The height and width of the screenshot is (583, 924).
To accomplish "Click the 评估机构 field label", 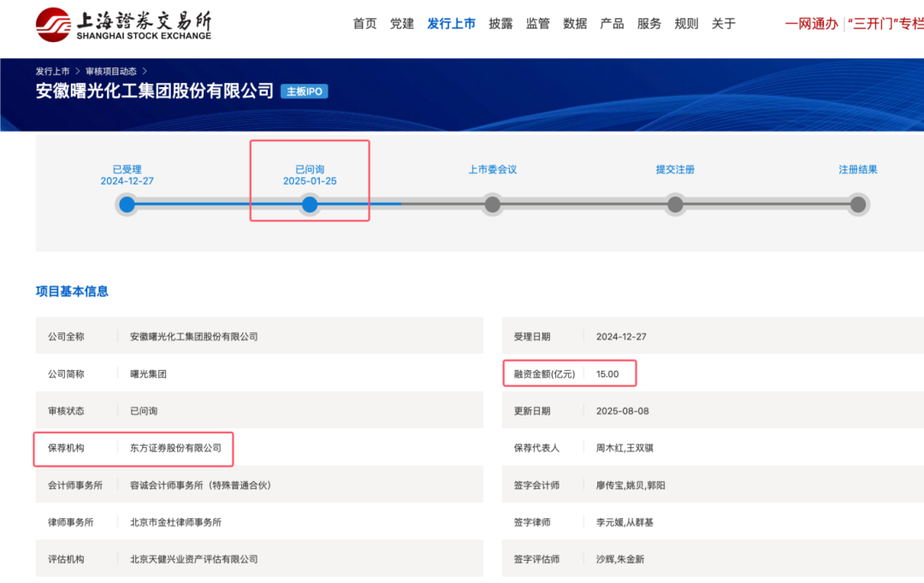I will (66, 559).
